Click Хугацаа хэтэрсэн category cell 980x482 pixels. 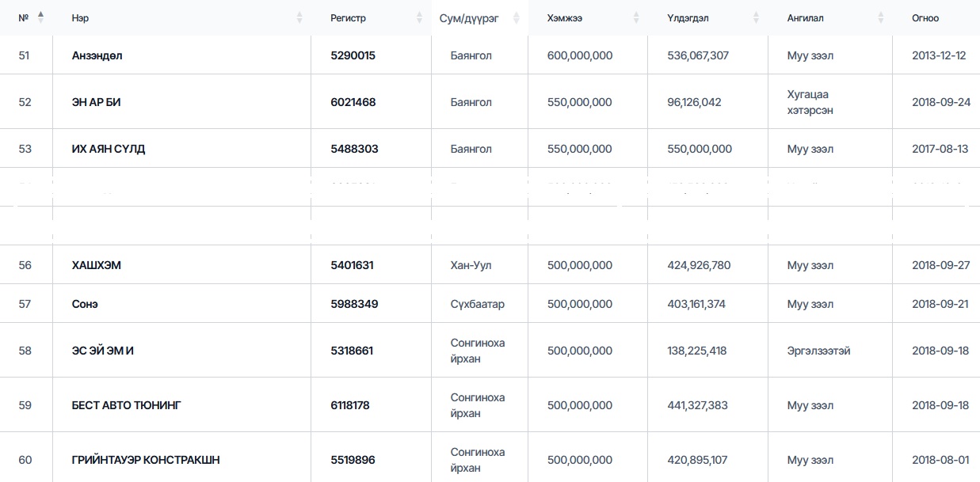[810, 102]
